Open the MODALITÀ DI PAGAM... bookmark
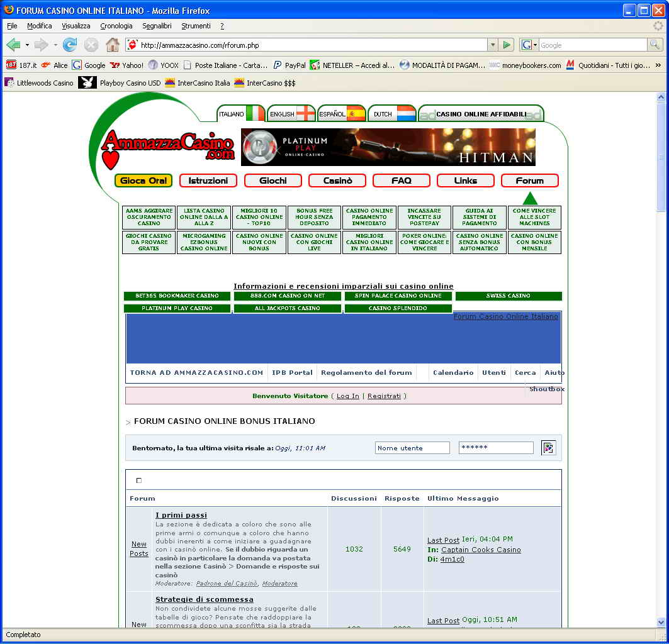The width and height of the screenshot is (669, 644). [x=442, y=65]
